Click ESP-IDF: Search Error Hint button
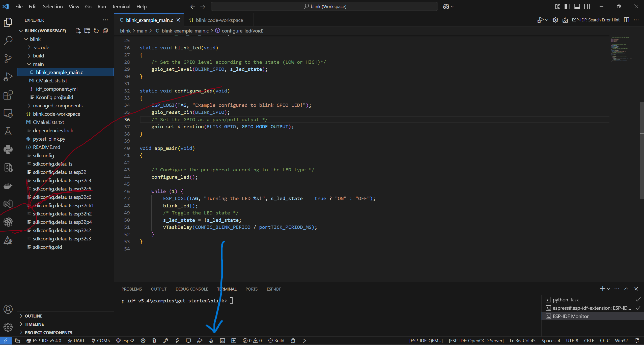Image resolution: width=644 pixels, height=345 pixels. [x=596, y=20]
